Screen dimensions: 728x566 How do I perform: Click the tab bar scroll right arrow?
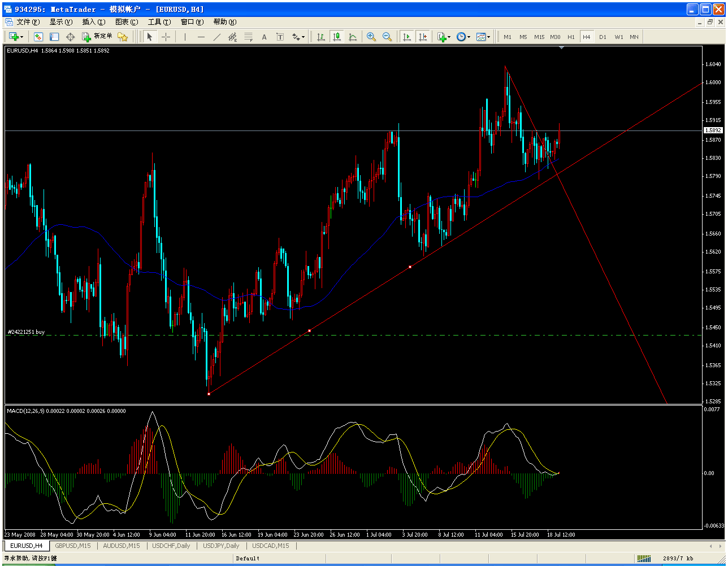click(x=718, y=546)
